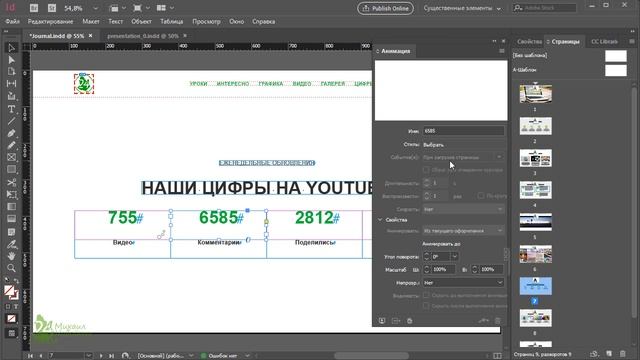Select the Gap tool
Screen dimensions: 640x360
(x=11, y=84)
